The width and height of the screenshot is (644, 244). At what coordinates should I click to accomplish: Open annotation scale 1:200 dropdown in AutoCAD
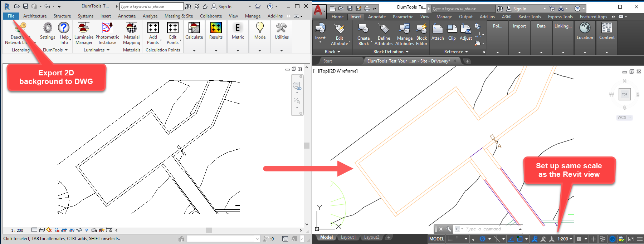click(565, 239)
